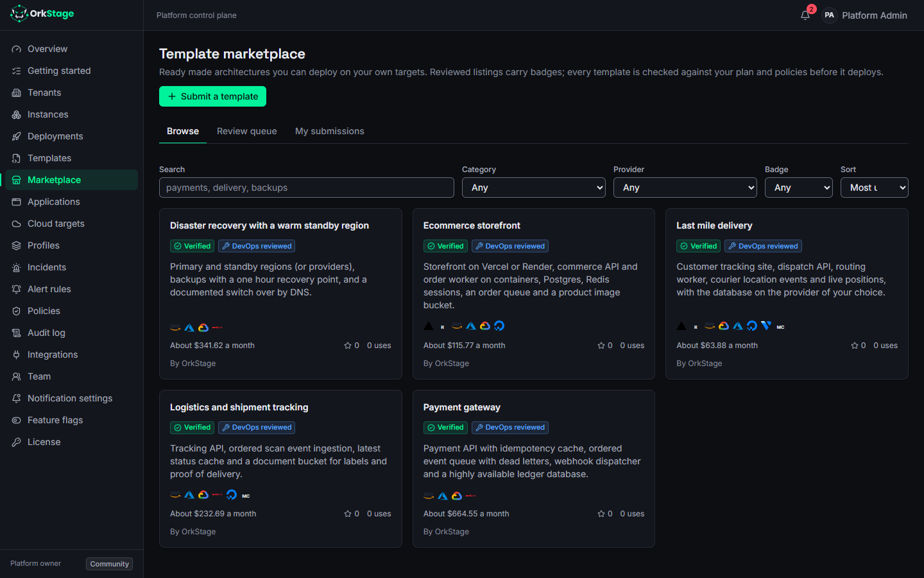Click the Deployments rocket icon
Screen dimensions: 924x578
(x=17, y=136)
